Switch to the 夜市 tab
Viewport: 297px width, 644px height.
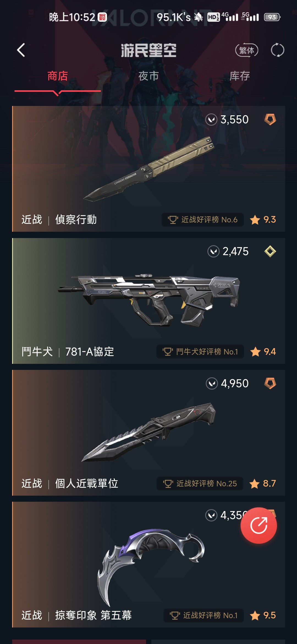click(148, 76)
